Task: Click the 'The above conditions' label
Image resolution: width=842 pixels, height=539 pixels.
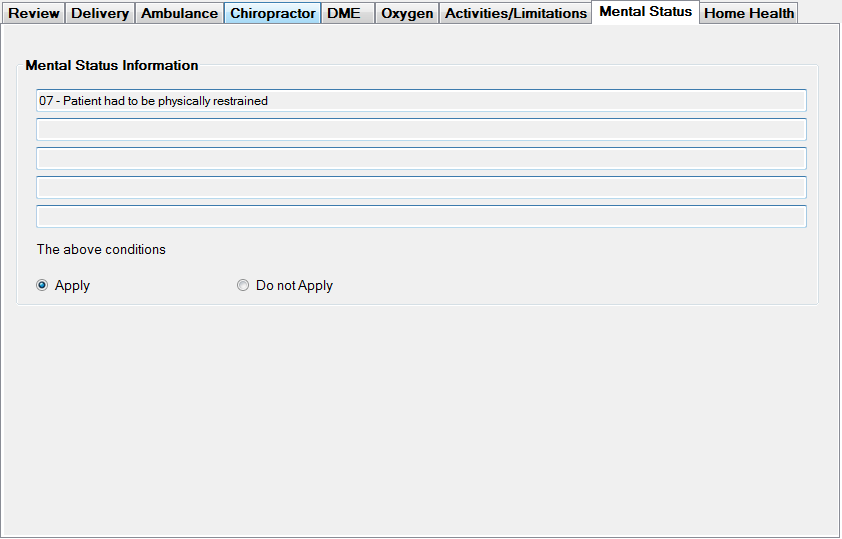Action: [x=101, y=249]
